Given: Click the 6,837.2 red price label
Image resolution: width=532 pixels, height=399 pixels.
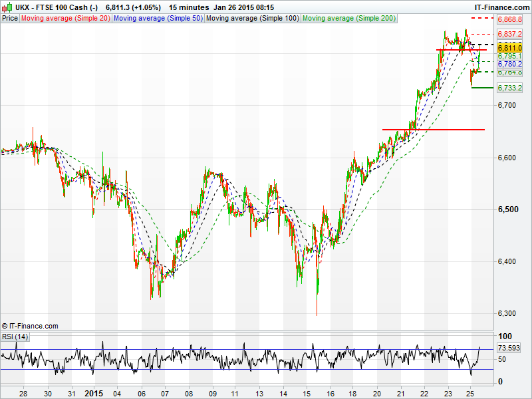Looking at the screenshot, I should 509,34.
